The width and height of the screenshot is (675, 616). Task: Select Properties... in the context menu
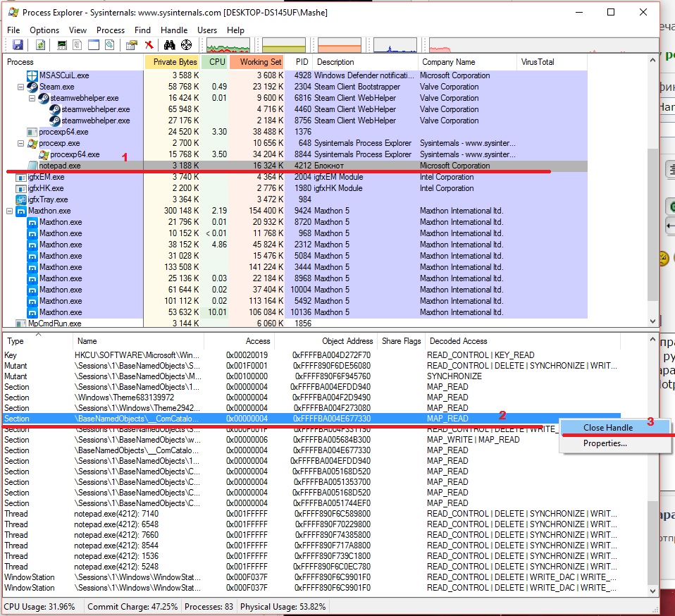[x=605, y=443]
